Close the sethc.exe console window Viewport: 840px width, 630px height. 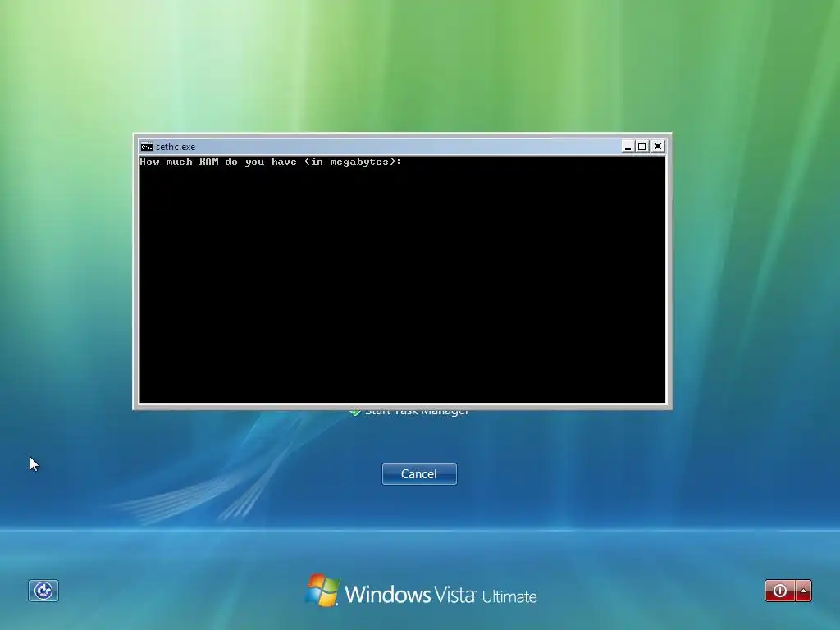tap(658, 146)
